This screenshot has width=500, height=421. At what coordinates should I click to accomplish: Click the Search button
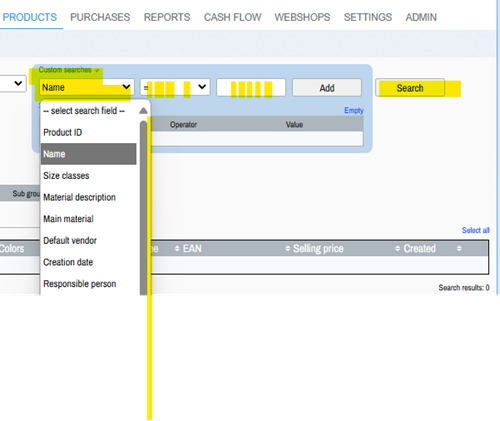click(410, 88)
